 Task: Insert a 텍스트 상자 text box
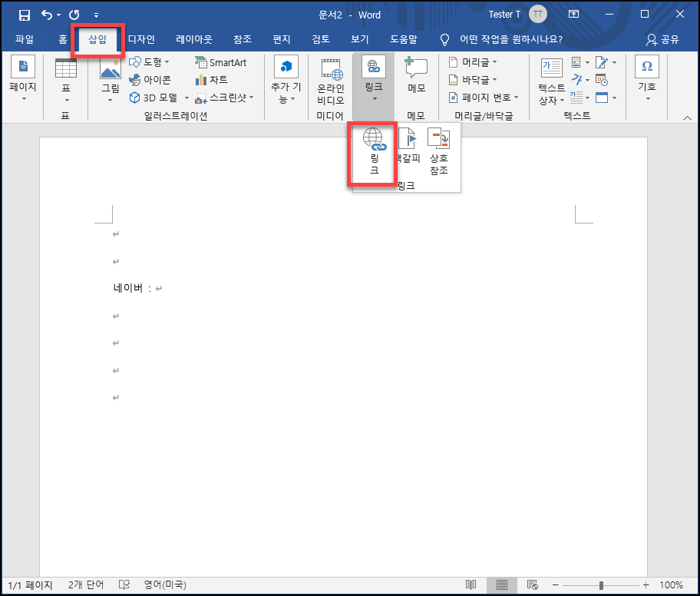(x=552, y=81)
